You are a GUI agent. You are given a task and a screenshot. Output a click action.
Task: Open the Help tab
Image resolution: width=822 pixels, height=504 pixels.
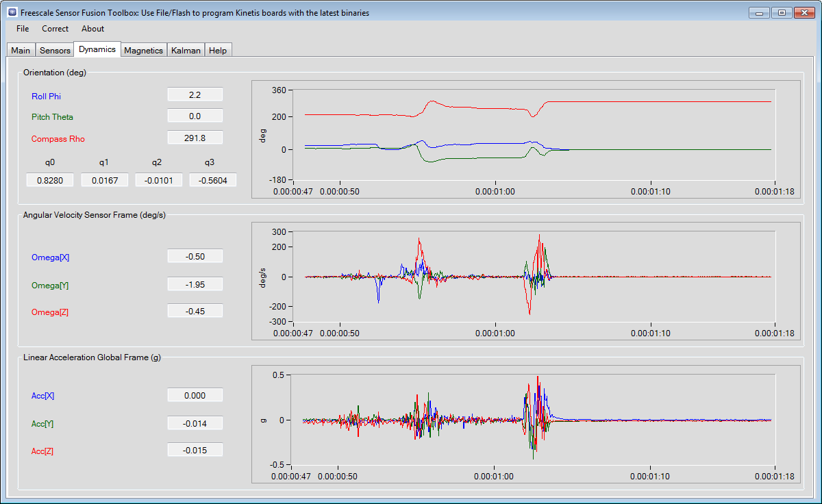tap(218, 51)
